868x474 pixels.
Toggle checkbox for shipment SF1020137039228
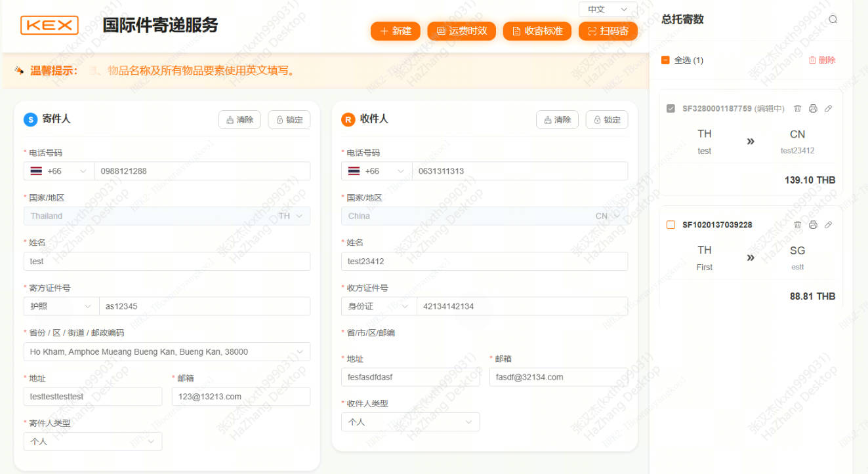(671, 225)
